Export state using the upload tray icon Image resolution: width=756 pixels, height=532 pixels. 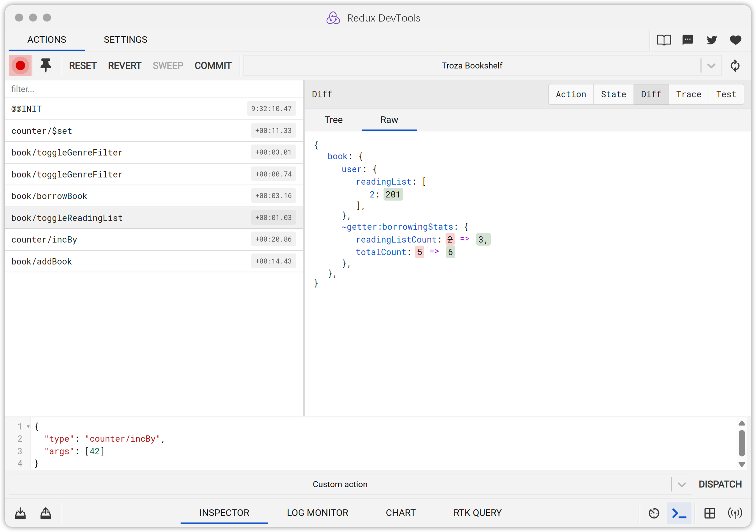(x=45, y=513)
